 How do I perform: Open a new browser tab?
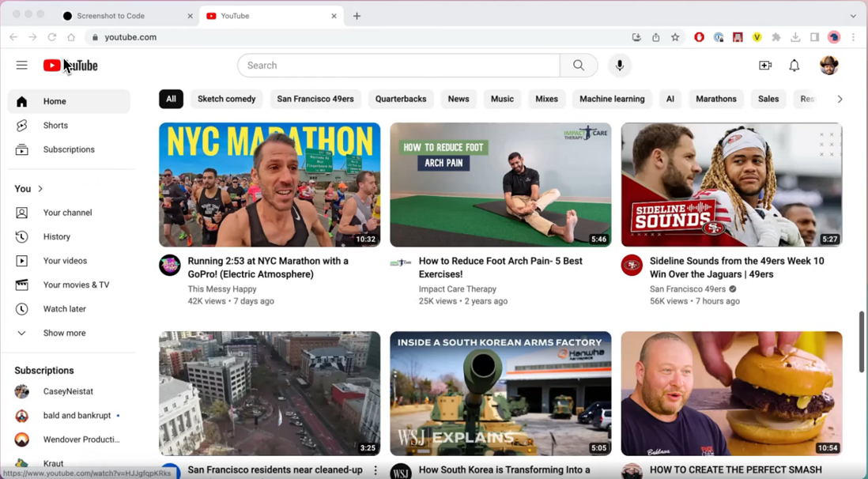(357, 16)
